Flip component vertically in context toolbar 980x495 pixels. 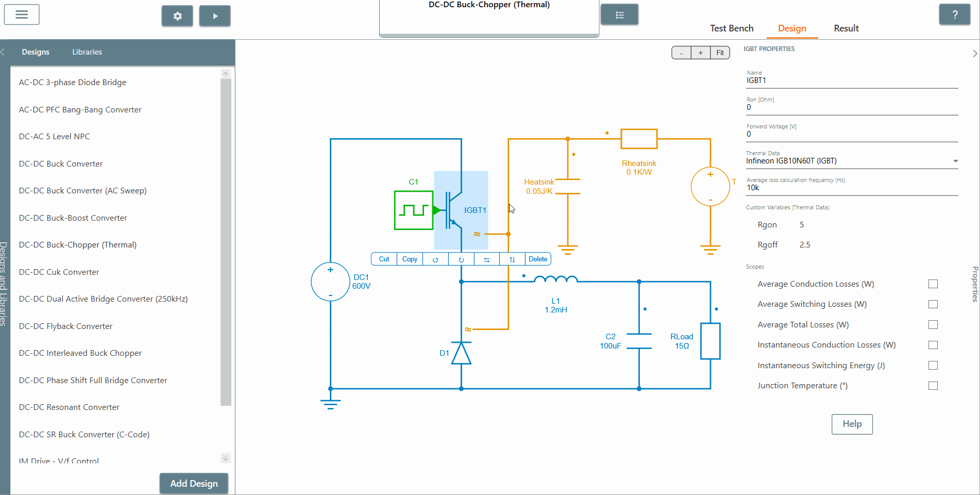pyautogui.click(x=512, y=259)
